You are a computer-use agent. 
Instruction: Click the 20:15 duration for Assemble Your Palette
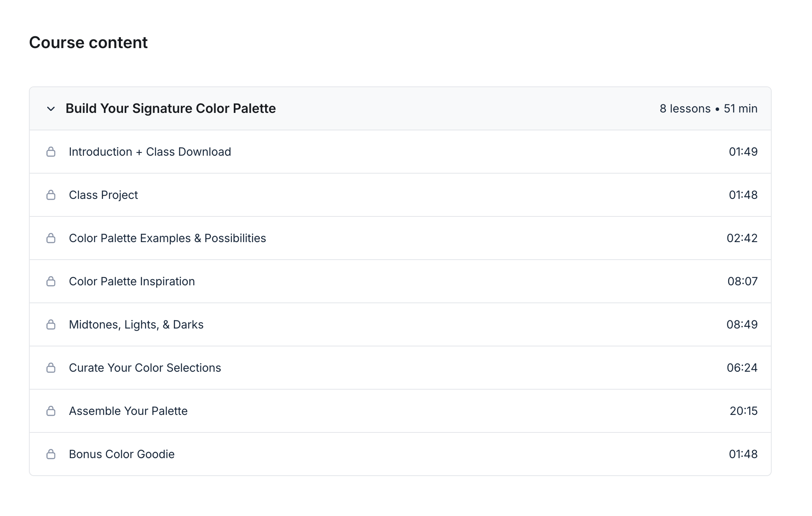[x=744, y=411]
